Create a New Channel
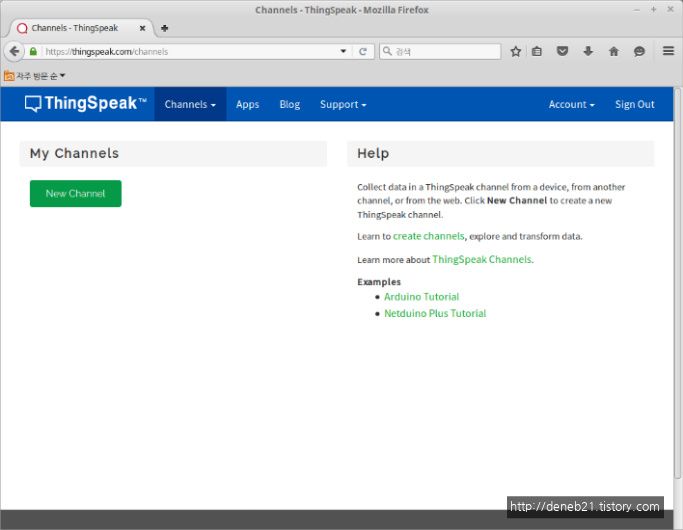Image resolution: width=683 pixels, height=530 pixels. 75,193
